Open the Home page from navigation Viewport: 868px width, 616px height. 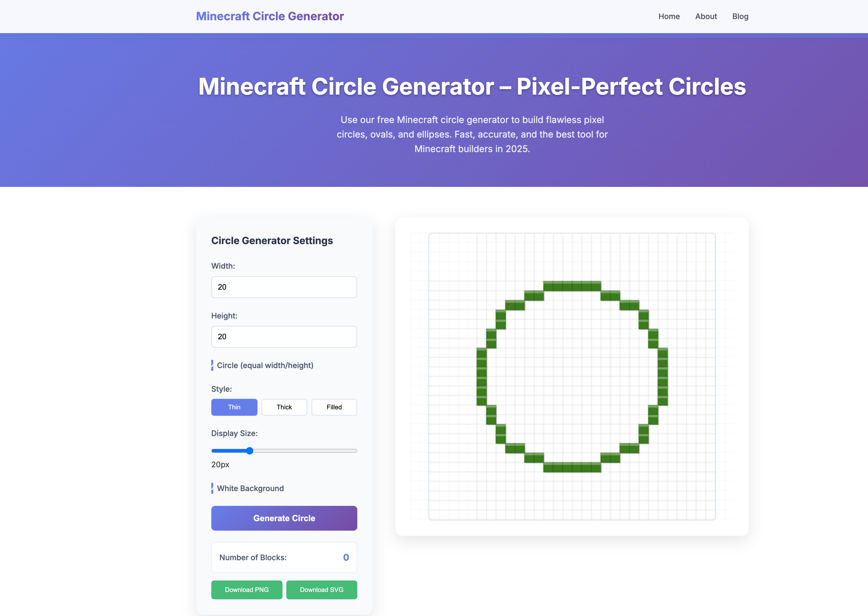click(x=669, y=16)
